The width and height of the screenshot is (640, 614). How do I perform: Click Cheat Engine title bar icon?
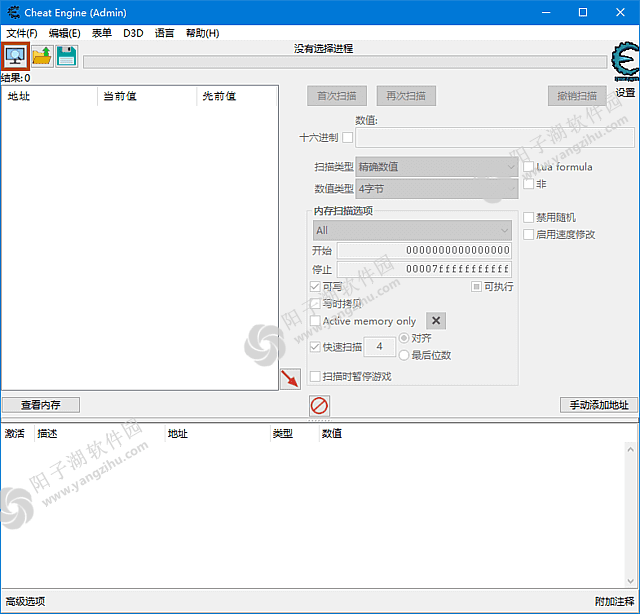(13, 12)
